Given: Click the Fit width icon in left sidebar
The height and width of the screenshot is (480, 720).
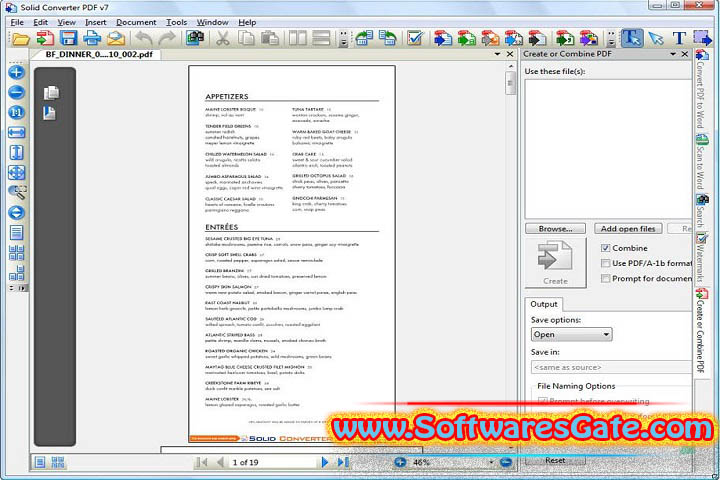Looking at the screenshot, I should 17,133.
